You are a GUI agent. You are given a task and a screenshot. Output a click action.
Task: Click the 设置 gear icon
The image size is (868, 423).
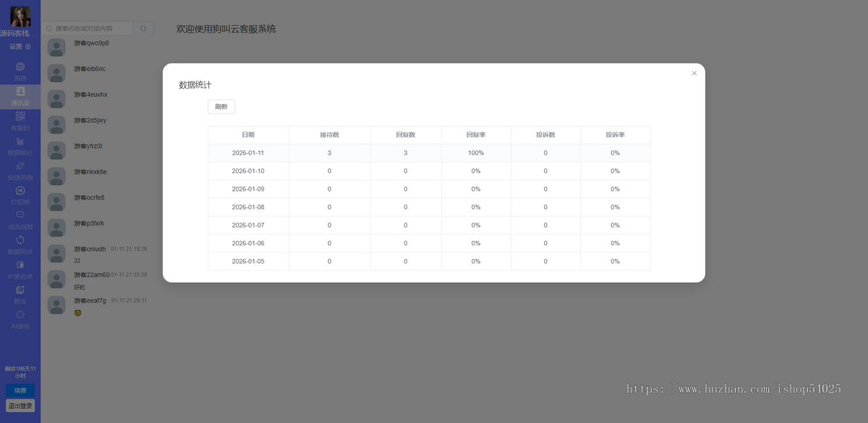pyautogui.click(x=28, y=47)
